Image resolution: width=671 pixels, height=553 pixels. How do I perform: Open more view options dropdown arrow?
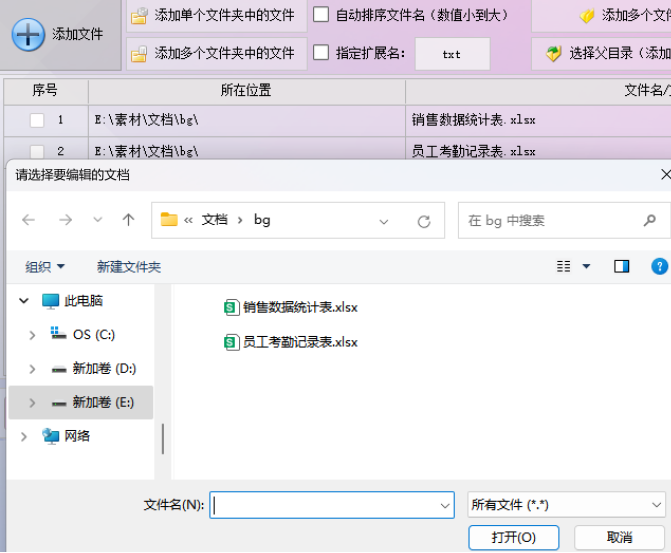pos(587,267)
